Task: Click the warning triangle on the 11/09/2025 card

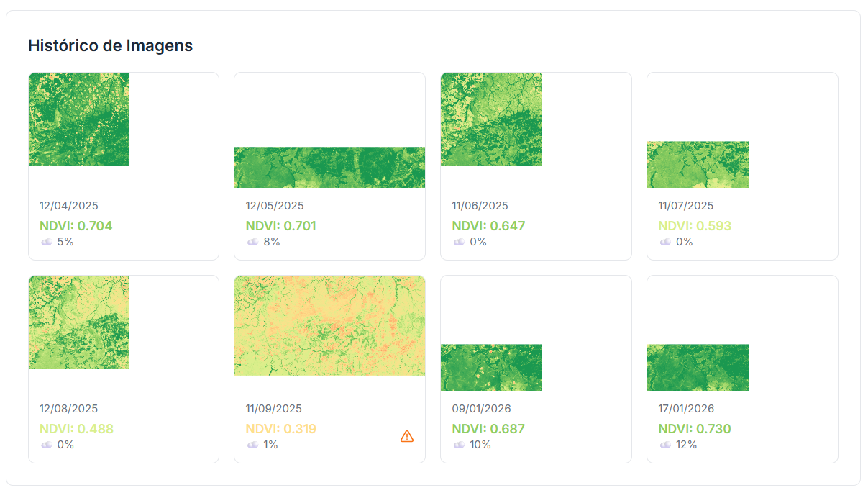Action: [x=407, y=436]
